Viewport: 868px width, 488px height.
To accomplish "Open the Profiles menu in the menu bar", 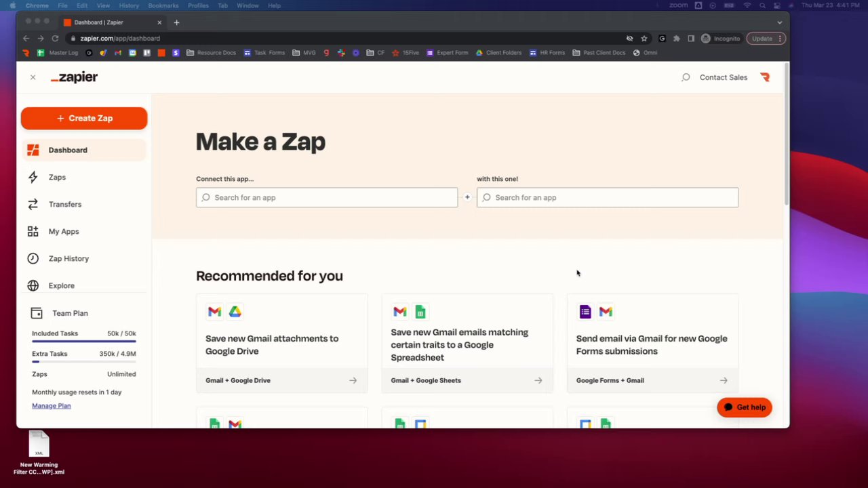I will click(198, 5).
